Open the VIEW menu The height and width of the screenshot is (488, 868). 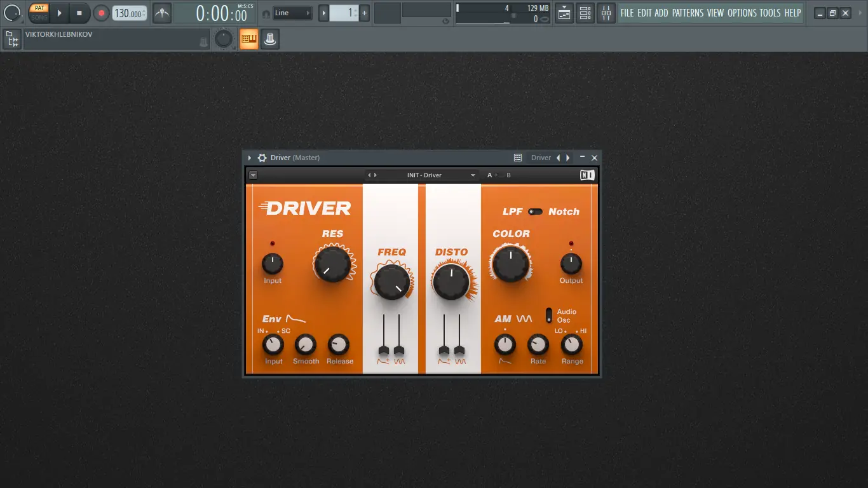[x=715, y=13]
